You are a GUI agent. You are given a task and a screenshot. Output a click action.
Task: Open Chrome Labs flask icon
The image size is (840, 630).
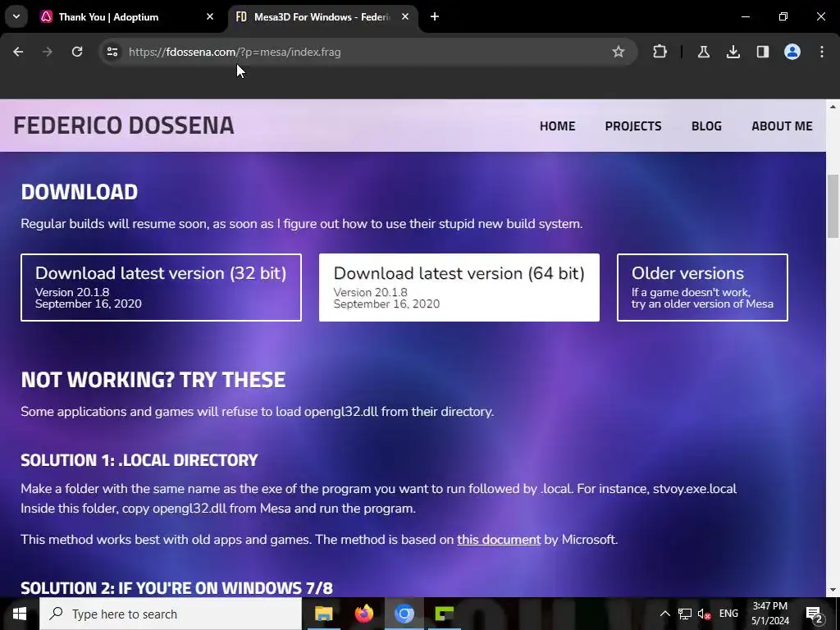[x=703, y=52]
